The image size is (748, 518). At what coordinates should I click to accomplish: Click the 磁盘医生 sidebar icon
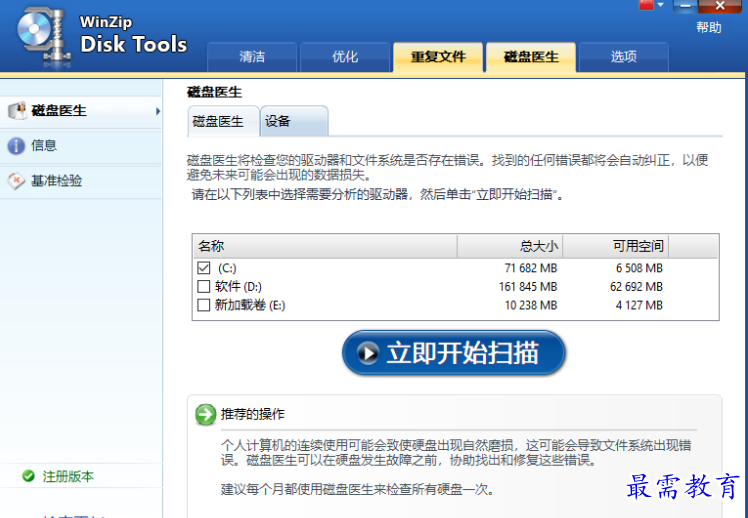18,111
